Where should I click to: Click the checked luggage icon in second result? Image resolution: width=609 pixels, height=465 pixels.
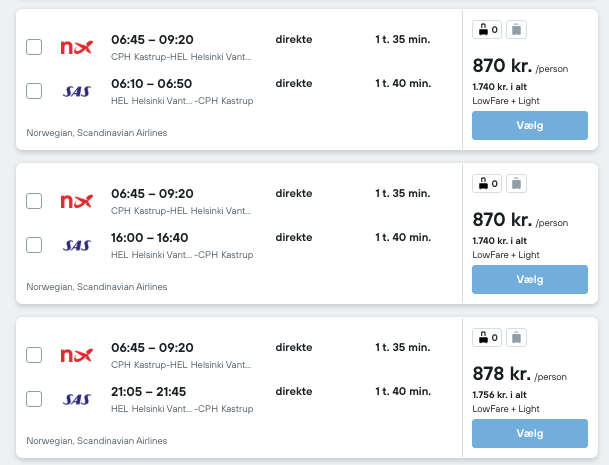pos(516,183)
